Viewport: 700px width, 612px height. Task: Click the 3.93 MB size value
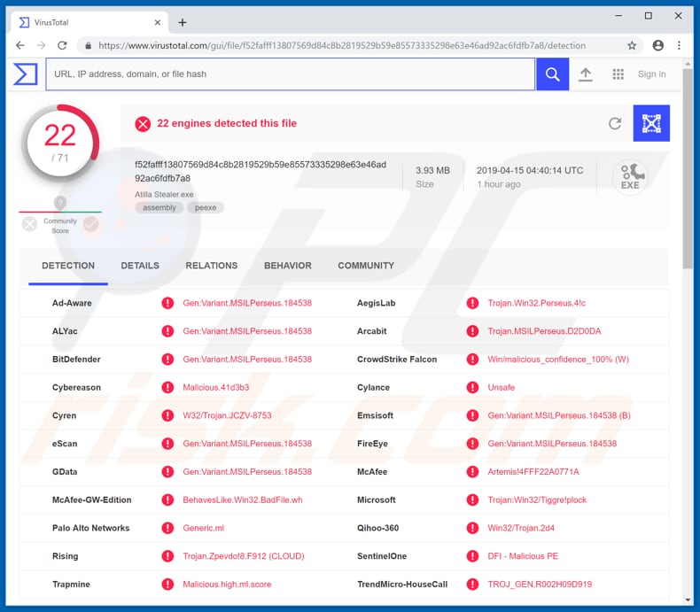pos(432,170)
